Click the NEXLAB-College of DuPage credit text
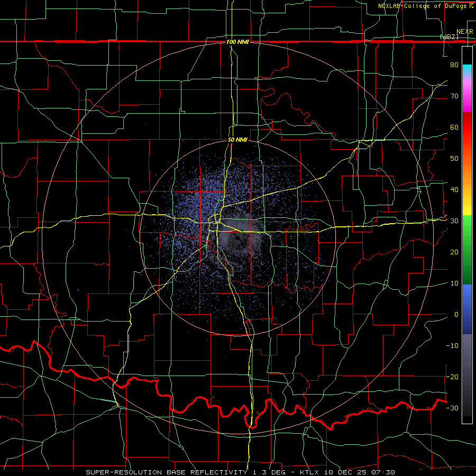 (425, 6)
